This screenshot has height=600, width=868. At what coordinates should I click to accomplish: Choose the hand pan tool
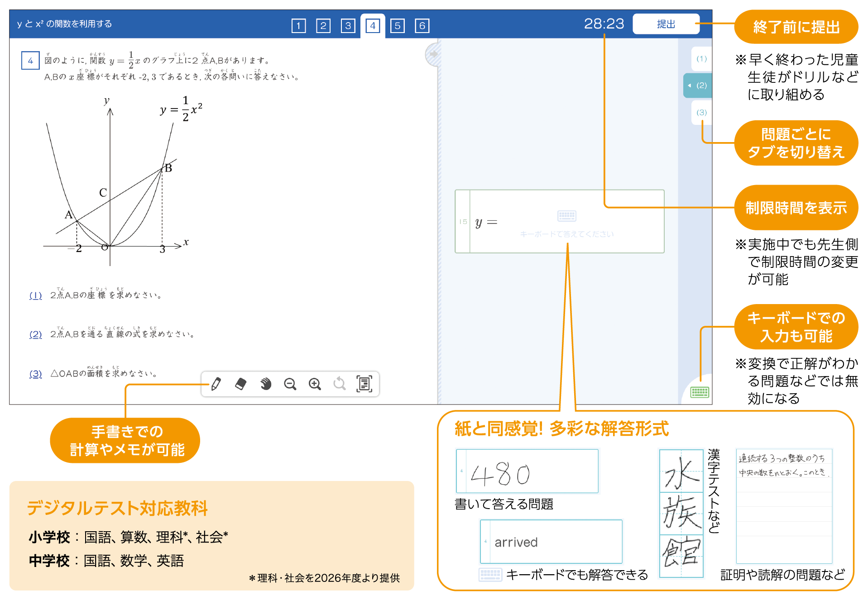265,384
